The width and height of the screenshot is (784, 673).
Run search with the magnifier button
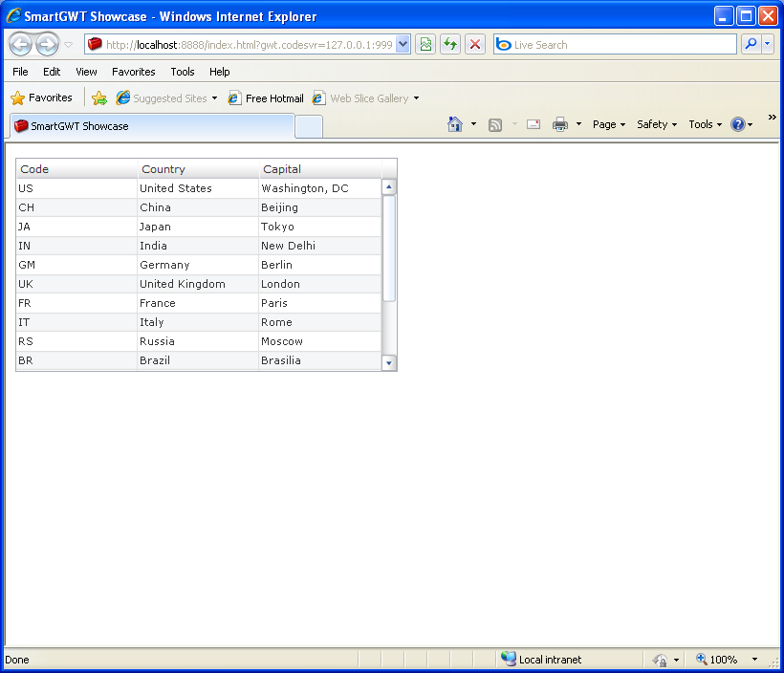coord(751,45)
